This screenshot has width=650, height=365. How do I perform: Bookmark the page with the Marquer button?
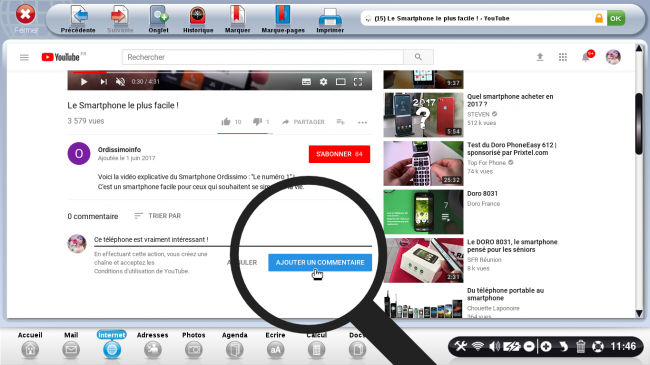click(x=237, y=19)
